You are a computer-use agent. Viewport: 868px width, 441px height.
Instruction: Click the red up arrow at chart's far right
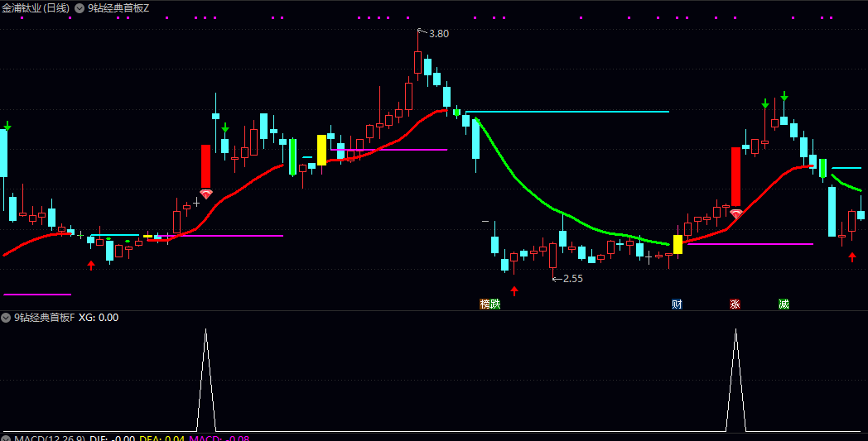[852, 256]
